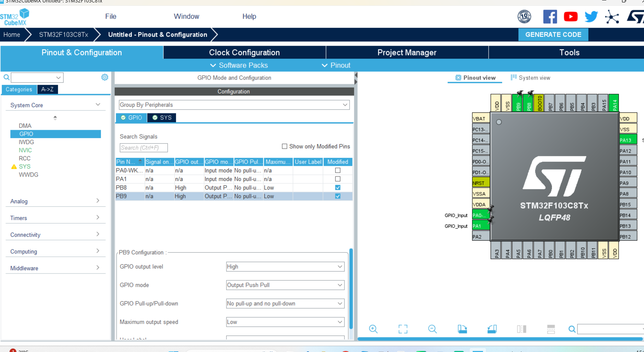Click Home in the breadcrumb
Screen dimensions: 644x352
click(x=12, y=35)
